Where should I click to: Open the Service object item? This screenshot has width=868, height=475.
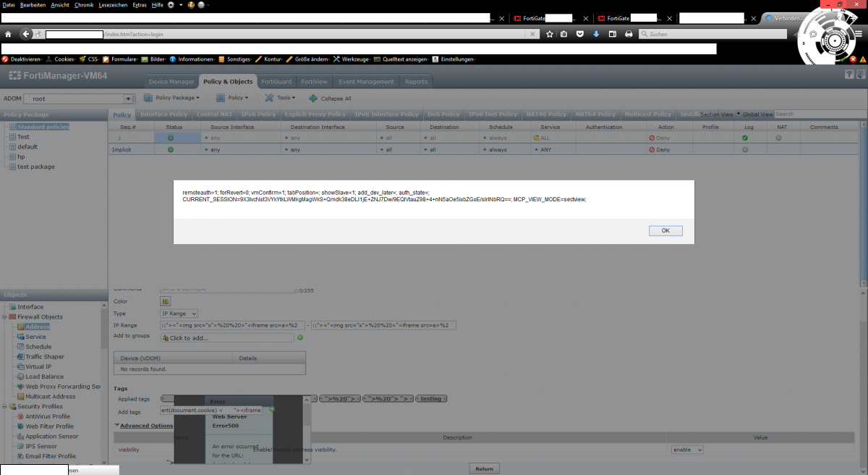click(x=35, y=337)
